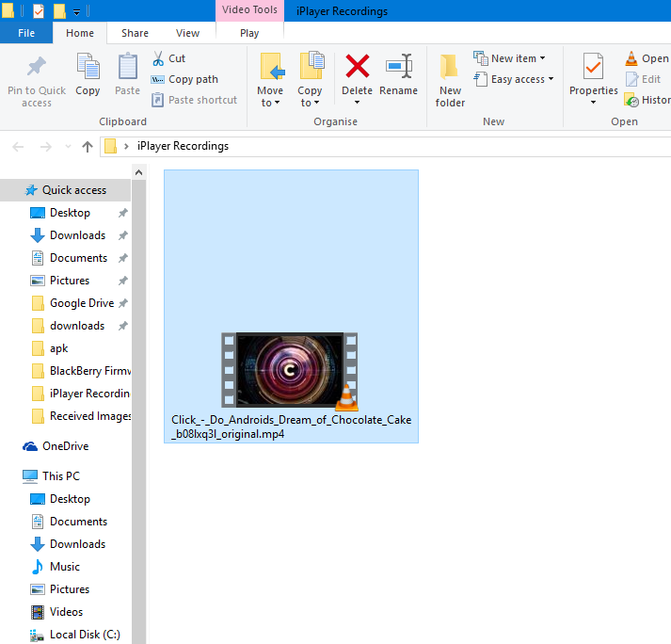This screenshot has width=671, height=644.
Task: Open the Move to dropdown
Action: [x=270, y=79]
